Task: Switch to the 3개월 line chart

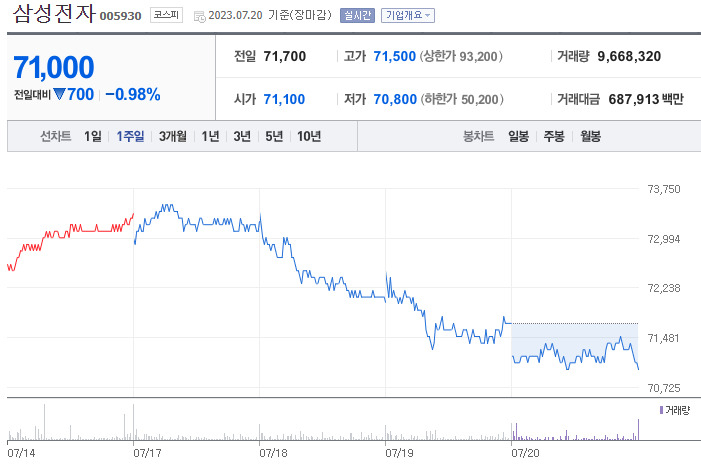Action: [173, 136]
